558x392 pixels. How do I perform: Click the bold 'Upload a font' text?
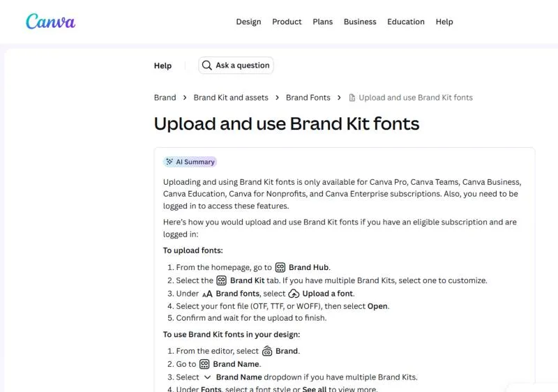pos(327,294)
